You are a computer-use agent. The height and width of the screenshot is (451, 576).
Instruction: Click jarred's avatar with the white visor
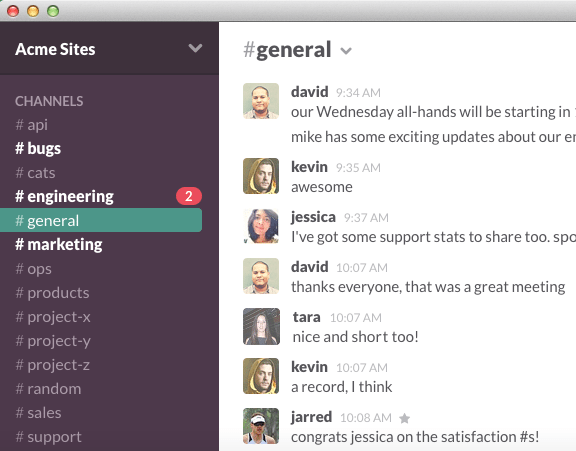261,426
